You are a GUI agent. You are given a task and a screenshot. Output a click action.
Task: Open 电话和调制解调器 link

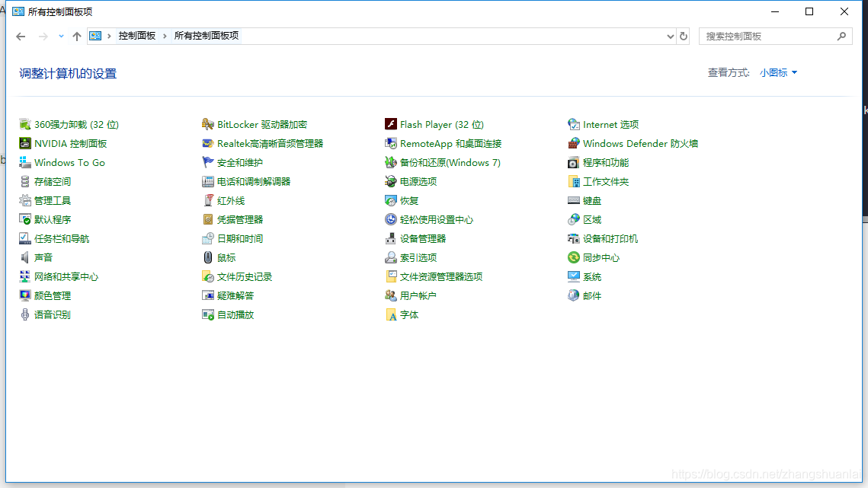coord(254,181)
